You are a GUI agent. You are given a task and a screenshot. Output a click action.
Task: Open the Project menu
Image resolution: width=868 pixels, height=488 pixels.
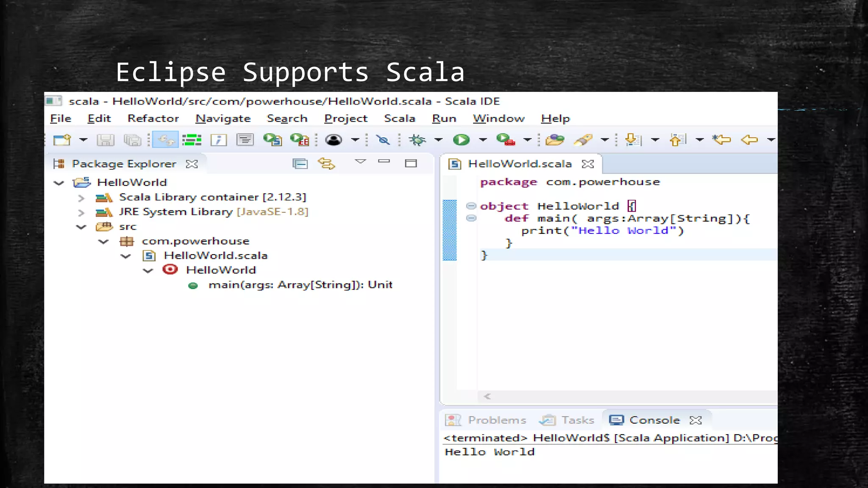tap(346, 119)
